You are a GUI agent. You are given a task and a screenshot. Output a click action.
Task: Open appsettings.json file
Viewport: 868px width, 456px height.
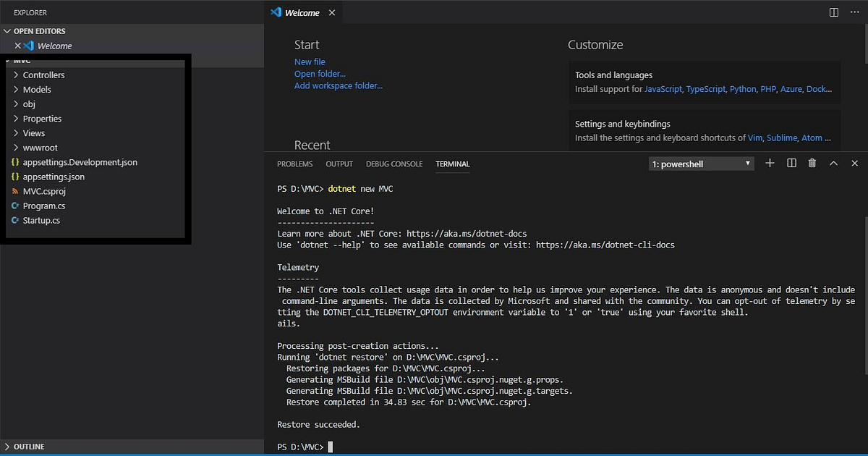(54, 177)
